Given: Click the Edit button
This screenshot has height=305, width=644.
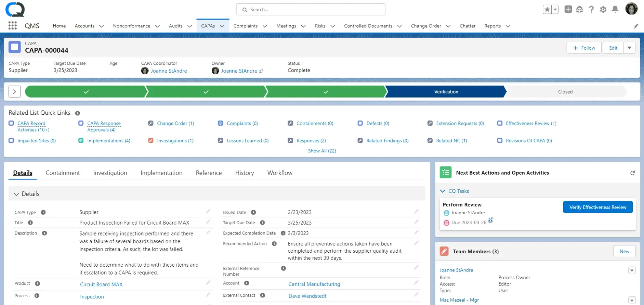Looking at the screenshot, I should tap(613, 48).
